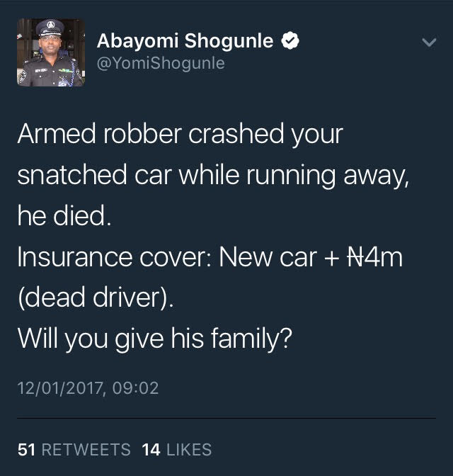The image size is (453, 476).
Task: Expand the tweet options chevron
Action: pos(429,42)
